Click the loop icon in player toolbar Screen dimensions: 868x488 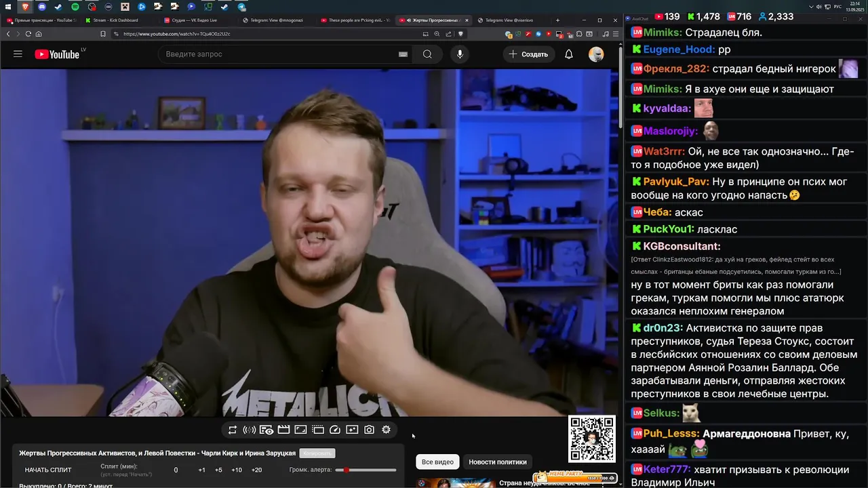233,430
